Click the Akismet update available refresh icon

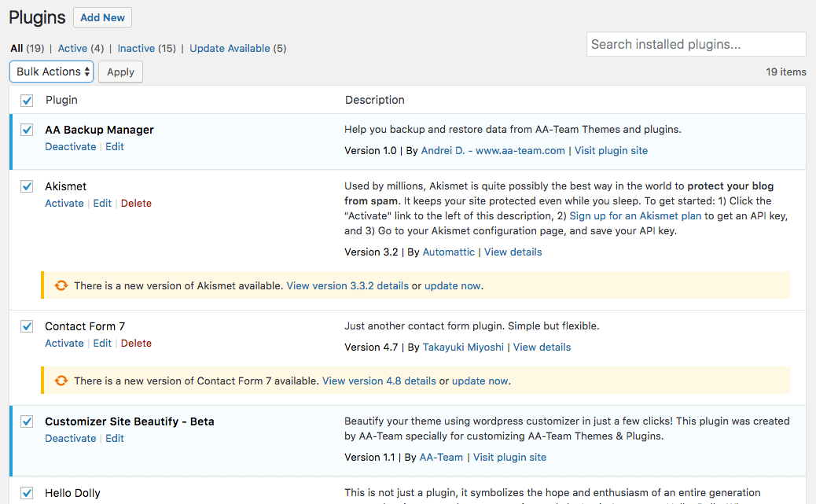[x=61, y=285]
